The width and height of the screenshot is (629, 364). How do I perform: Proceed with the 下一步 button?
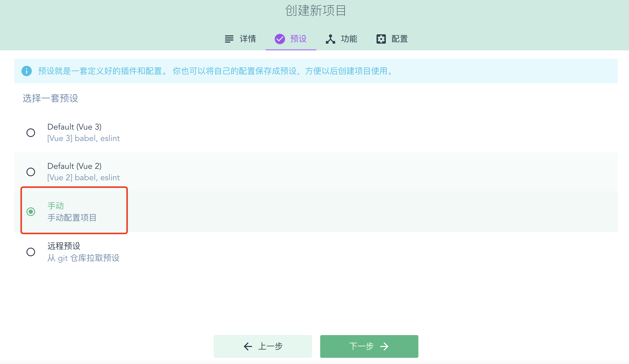pos(369,346)
